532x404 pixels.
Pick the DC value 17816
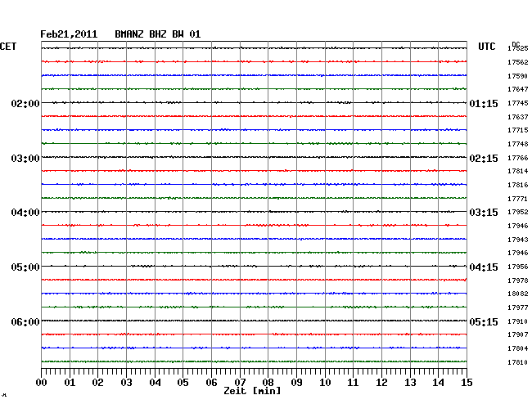click(x=518, y=185)
